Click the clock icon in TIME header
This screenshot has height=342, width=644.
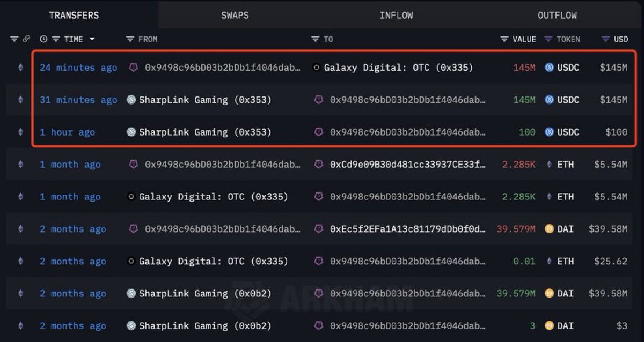(43, 39)
